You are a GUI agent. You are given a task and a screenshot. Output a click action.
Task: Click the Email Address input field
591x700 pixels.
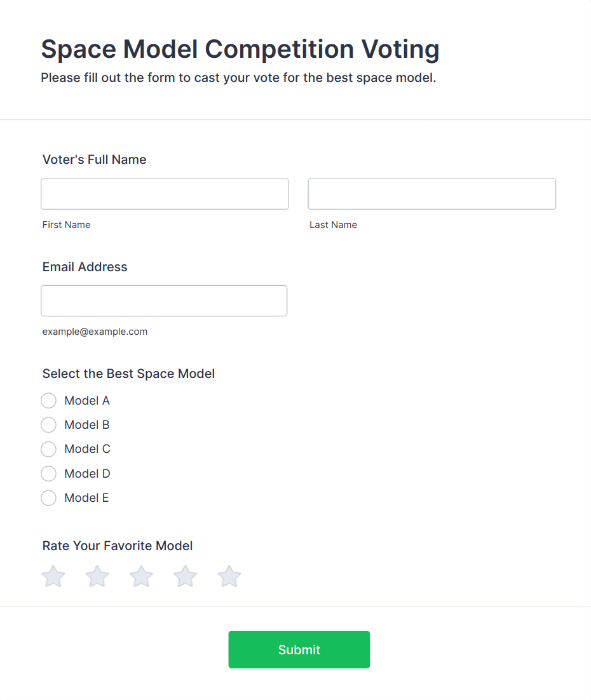[164, 300]
